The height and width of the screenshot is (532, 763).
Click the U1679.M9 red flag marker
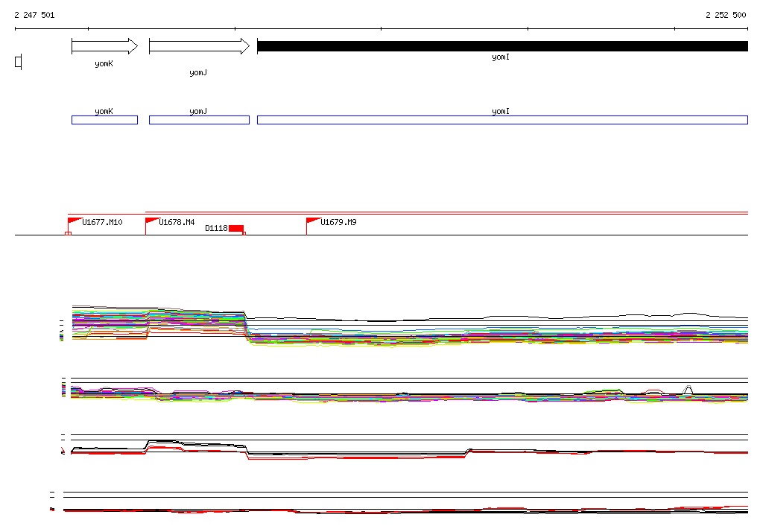point(314,221)
